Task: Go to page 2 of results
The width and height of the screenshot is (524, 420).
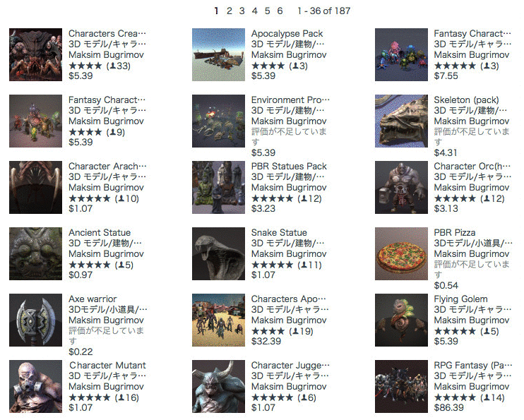Action: pyautogui.click(x=230, y=11)
